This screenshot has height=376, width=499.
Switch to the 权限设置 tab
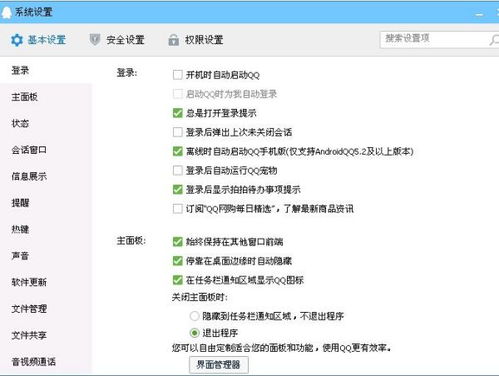tap(196, 40)
